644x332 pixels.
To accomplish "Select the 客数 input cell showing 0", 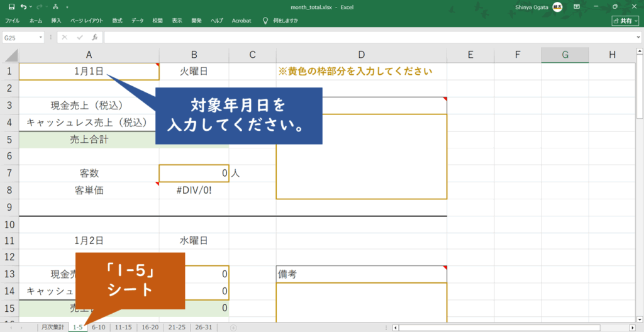I will tap(194, 173).
